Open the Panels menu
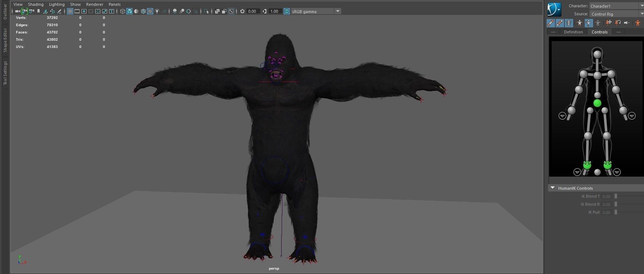This screenshot has width=644, height=274. point(114,4)
